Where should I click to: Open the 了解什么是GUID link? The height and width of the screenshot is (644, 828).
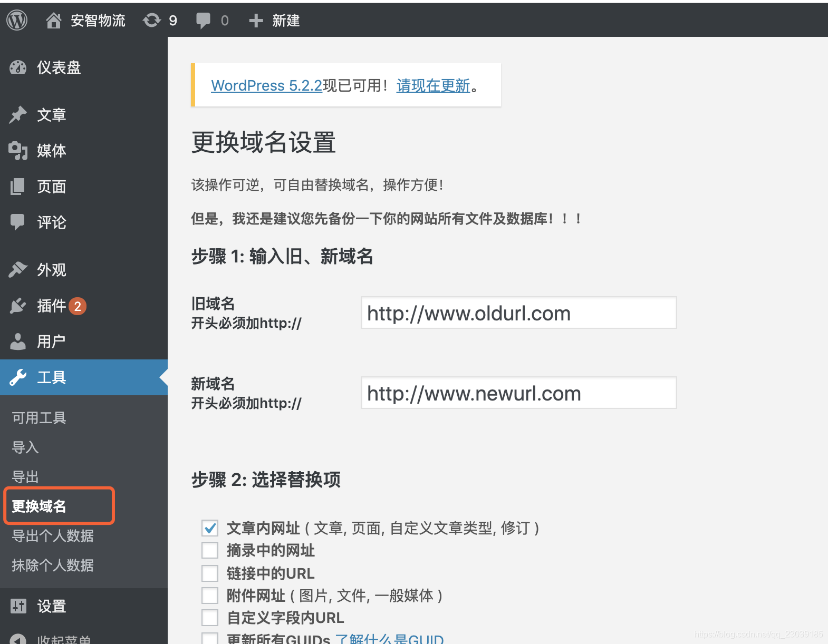point(389,639)
